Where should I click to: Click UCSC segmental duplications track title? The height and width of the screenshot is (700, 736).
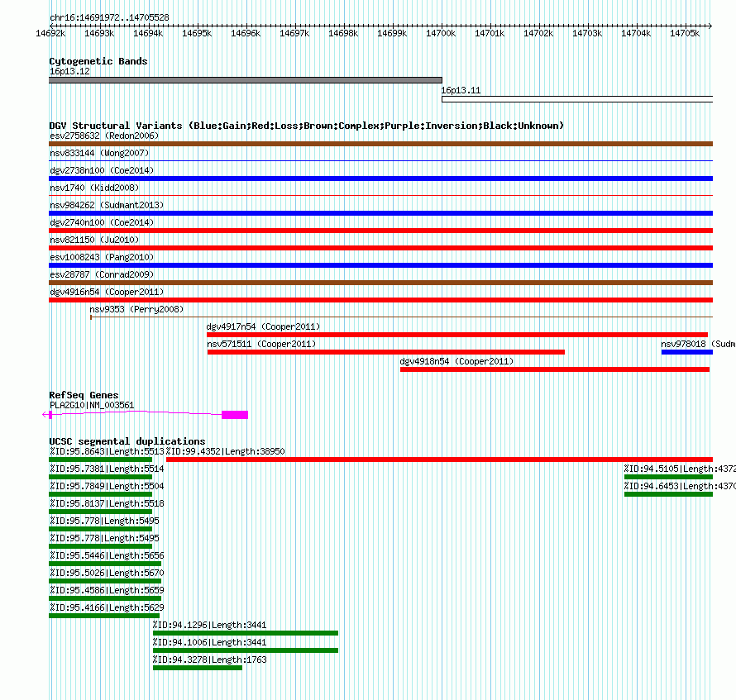[x=127, y=441]
